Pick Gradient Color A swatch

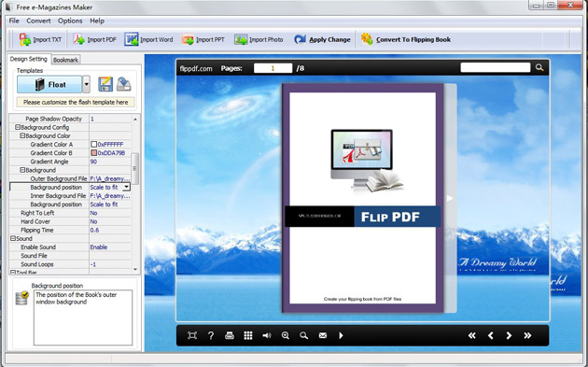[94, 144]
